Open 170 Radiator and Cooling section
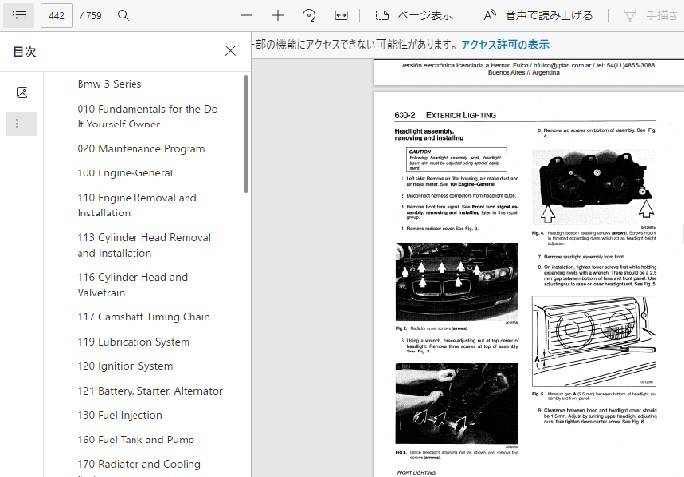The height and width of the screenshot is (477, 684). 139,464
